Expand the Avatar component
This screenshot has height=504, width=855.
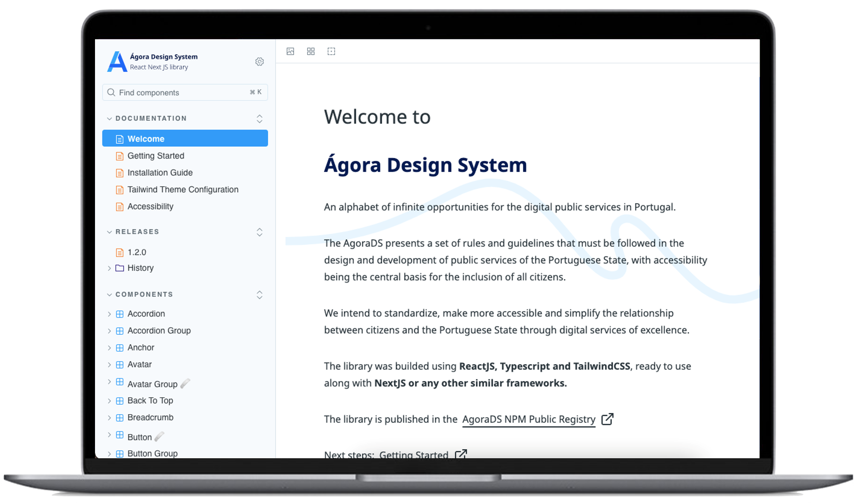[x=109, y=365]
